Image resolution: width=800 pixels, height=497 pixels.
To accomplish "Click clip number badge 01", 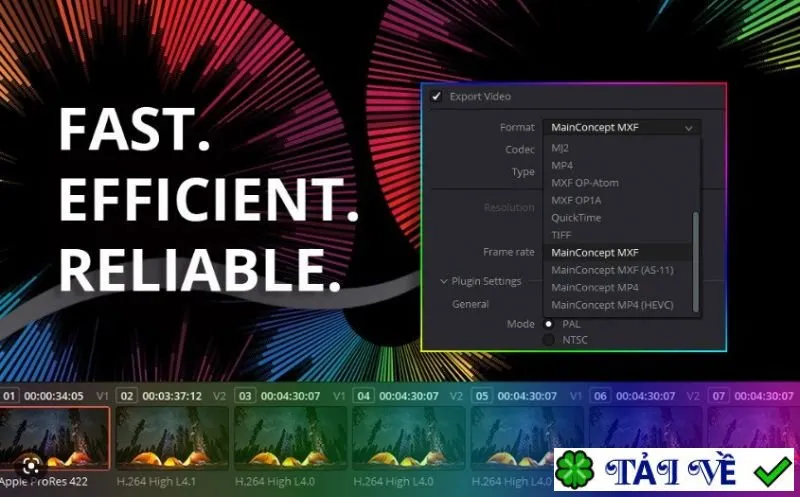I will (x=9, y=395).
